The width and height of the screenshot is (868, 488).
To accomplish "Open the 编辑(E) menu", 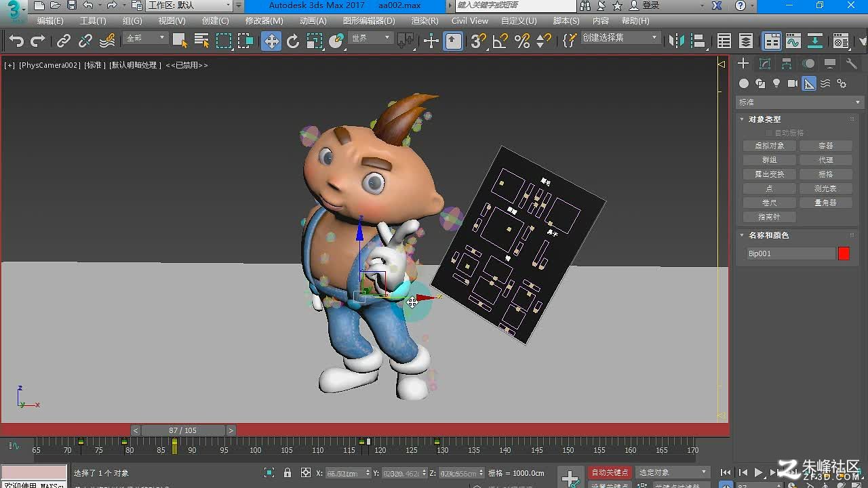I will tap(50, 21).
